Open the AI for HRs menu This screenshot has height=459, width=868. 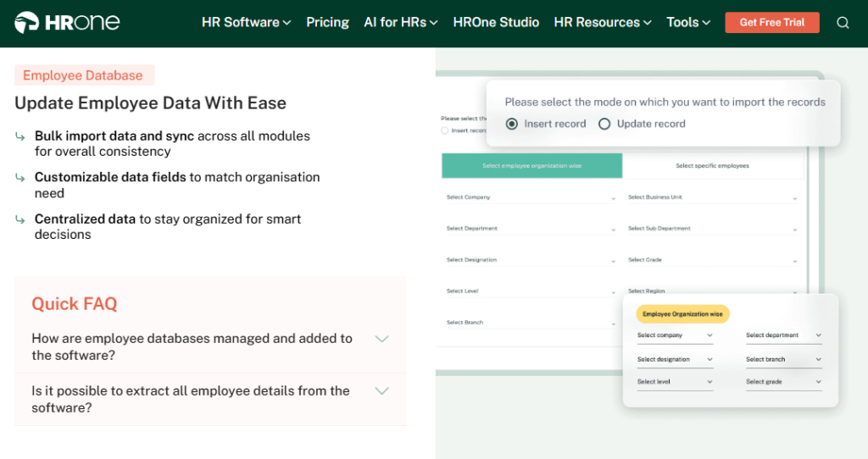pyautogui.click(x=401, y=22)
